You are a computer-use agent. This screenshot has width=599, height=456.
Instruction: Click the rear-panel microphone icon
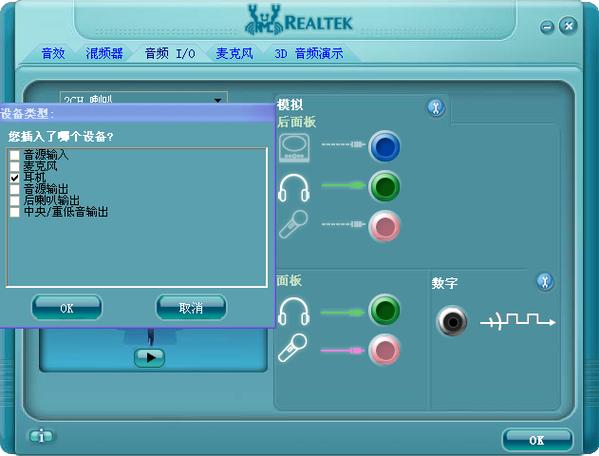[x=294, y=224]
